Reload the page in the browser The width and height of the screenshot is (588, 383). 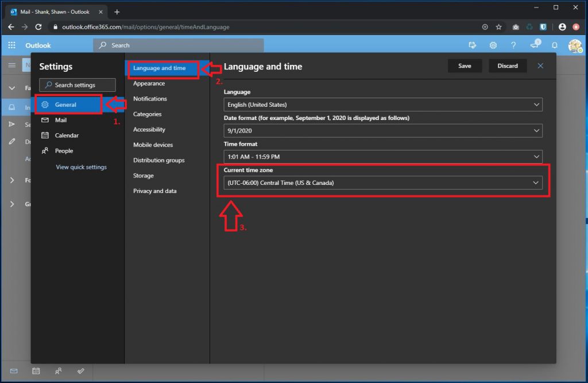(x=38, y=27)
